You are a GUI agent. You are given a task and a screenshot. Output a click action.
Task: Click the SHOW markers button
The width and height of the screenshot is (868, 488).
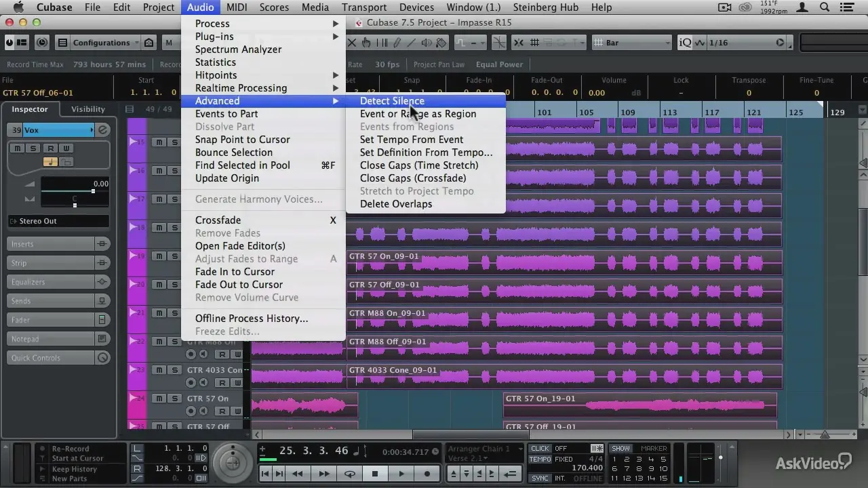(620, 449)
